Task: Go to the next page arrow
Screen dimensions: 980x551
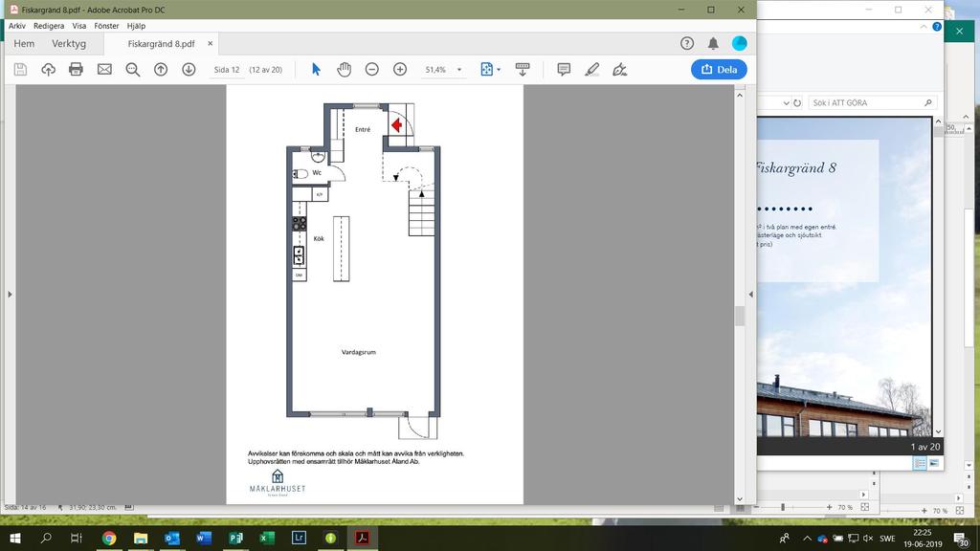Action: coord(189,69)
